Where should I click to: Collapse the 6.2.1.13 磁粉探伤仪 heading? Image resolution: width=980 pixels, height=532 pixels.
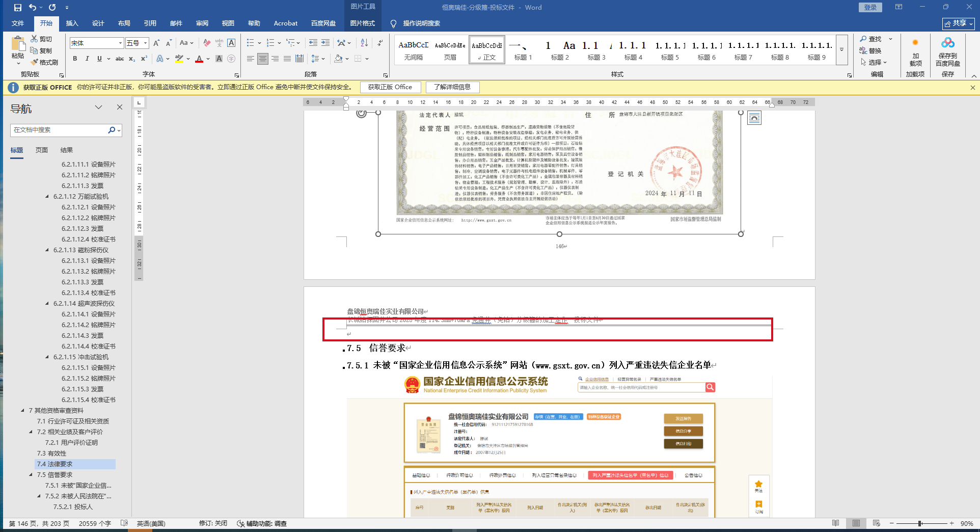point(47,250)
